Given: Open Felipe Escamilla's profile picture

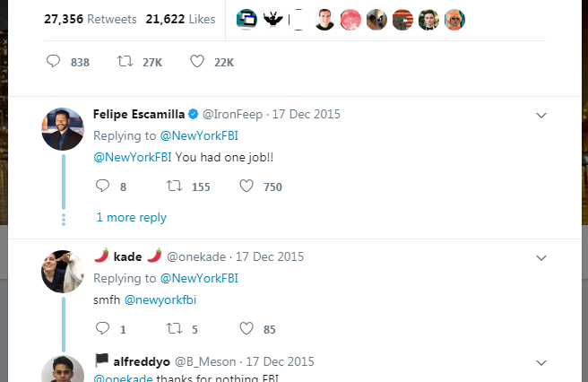Looking at the screenshot, I should (63, 129).
